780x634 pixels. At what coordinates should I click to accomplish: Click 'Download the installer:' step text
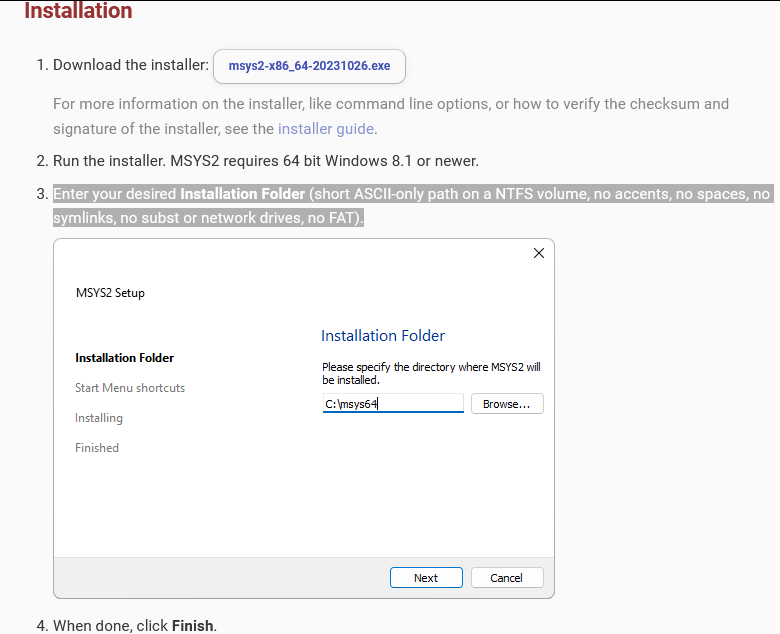click(x=131, y=65)
